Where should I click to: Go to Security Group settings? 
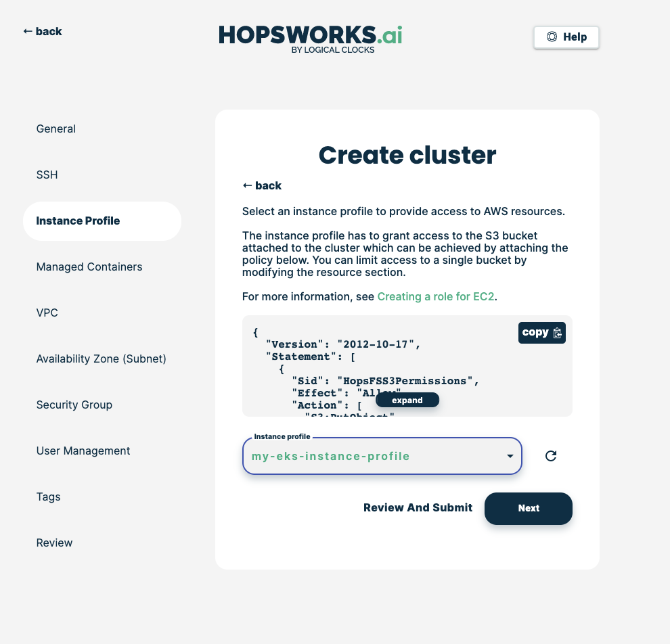point(74,405)
